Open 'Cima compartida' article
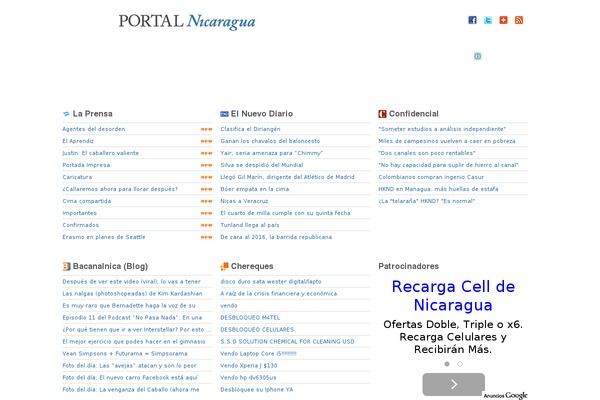This screenshot has height=400, width=600. tap(87, 201)
